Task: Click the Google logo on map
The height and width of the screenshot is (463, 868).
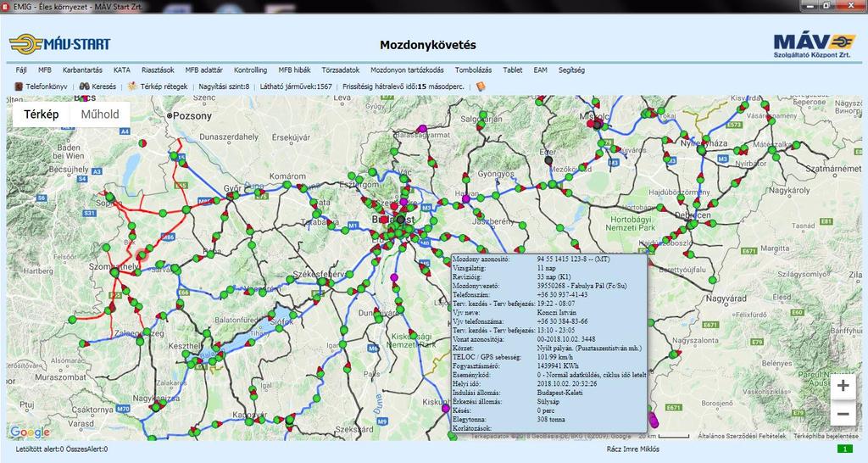Action: click(30, 432)
